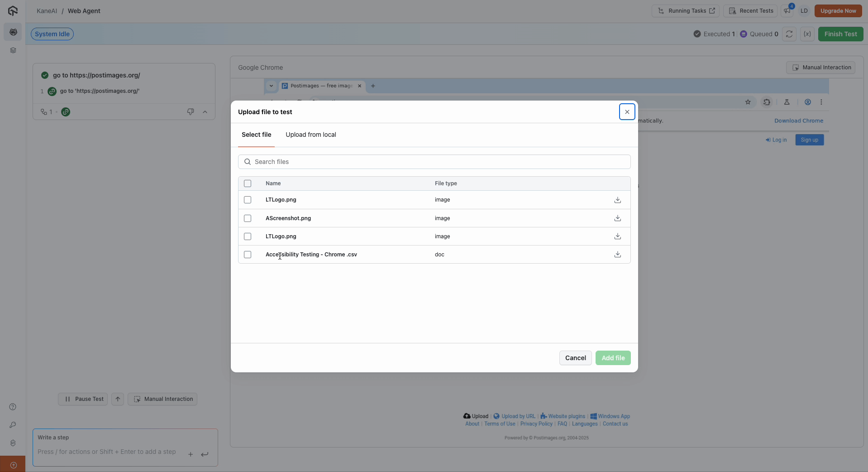Switch to Upload from local tab
The width and height of the screenshot is (868, 472).
tap(310, 135)
